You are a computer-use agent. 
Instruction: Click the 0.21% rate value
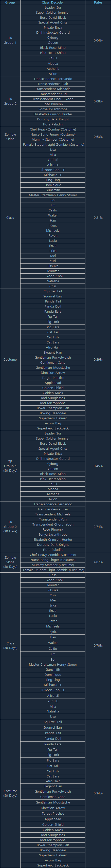pyautogui.click(x=98, y=218)
